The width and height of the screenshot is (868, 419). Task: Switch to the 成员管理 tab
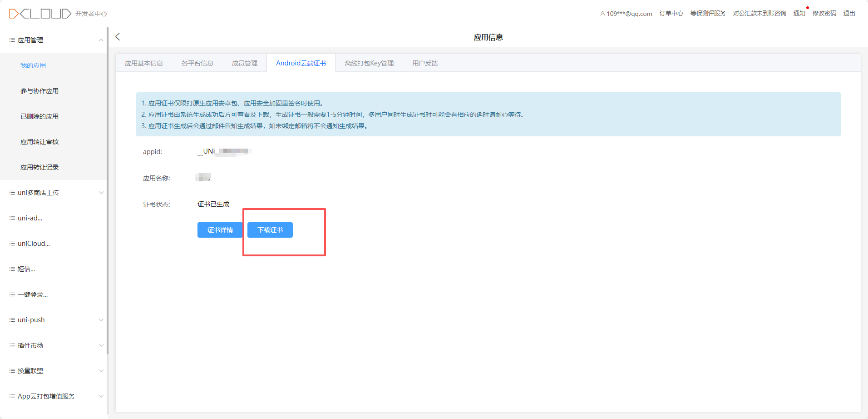(245, 63)
